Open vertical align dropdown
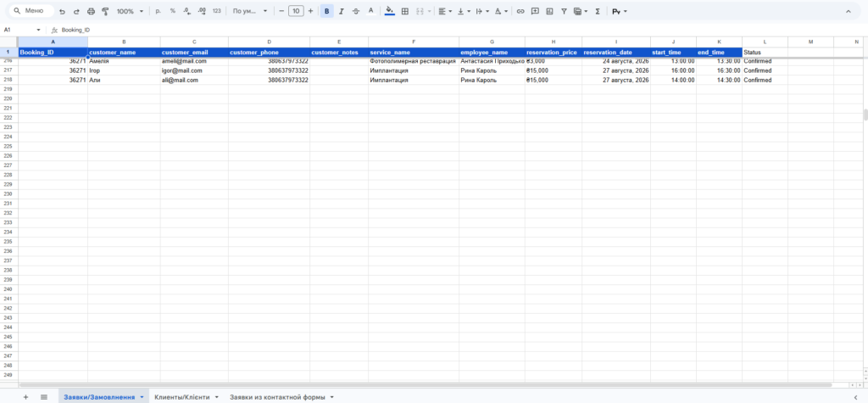Screen dimensions: 868x403 click(464, 11)
